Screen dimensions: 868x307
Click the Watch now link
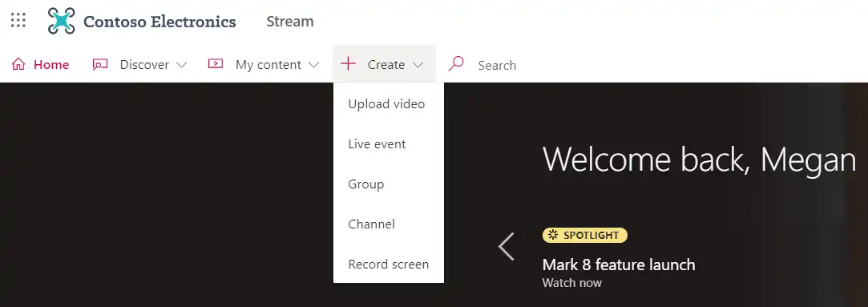pyautogui.click(x=571, y=283)
